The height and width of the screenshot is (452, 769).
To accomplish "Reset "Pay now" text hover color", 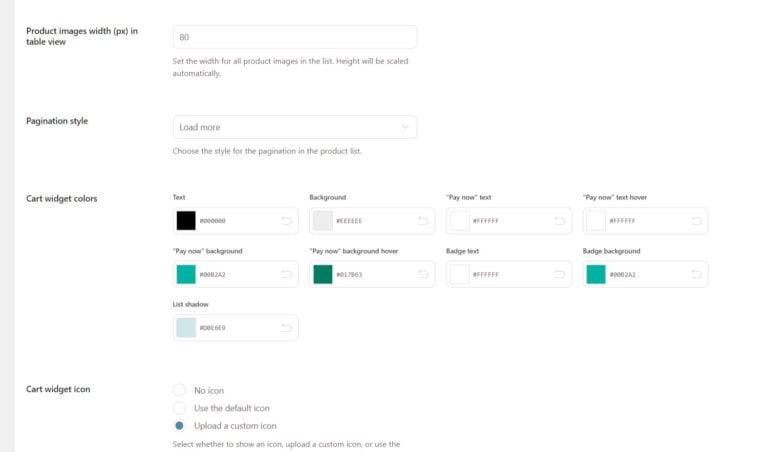I will 696,221.
